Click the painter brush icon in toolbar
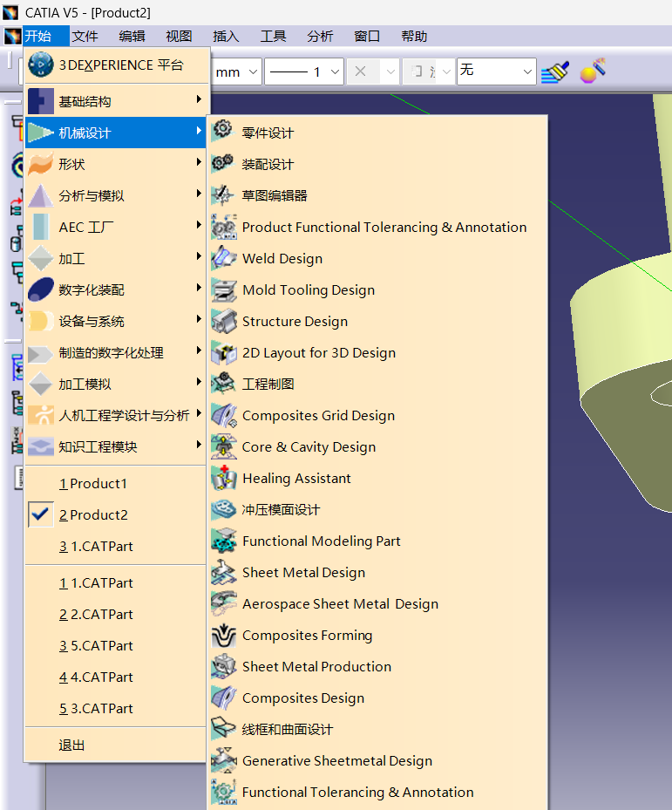The height and width of the screenshot is (810, 672). coord(556,71)
